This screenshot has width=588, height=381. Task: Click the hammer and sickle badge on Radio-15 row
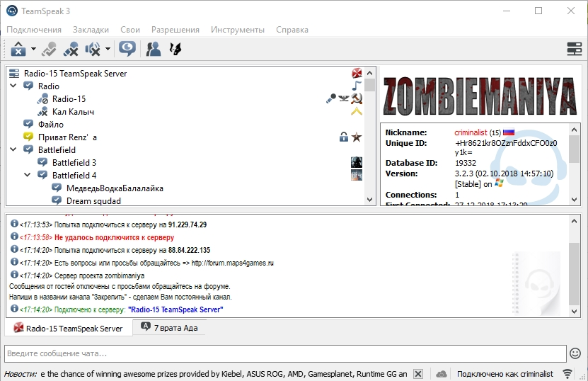pyautogui.click(x=357, y=98)
